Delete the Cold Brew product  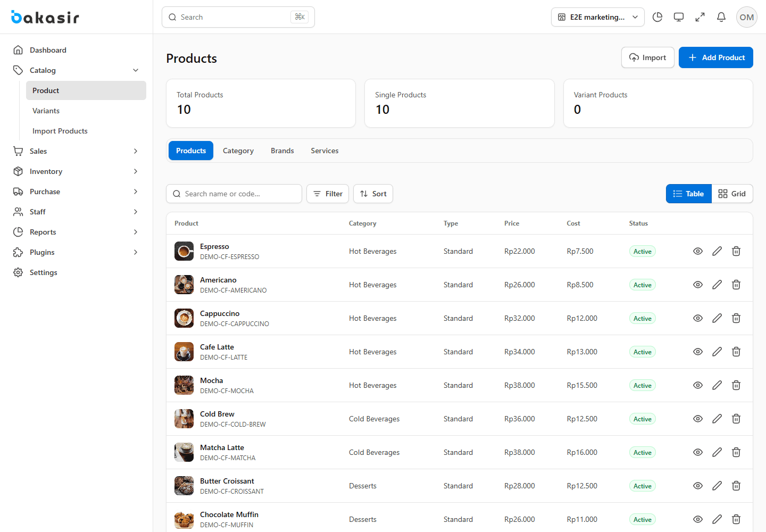[x=736, y=419]
